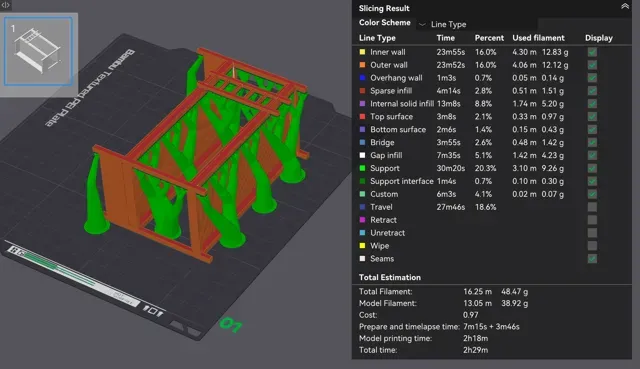Toggle Bridge display checkbox
This screenshot has height=369, width=640.
592,142
